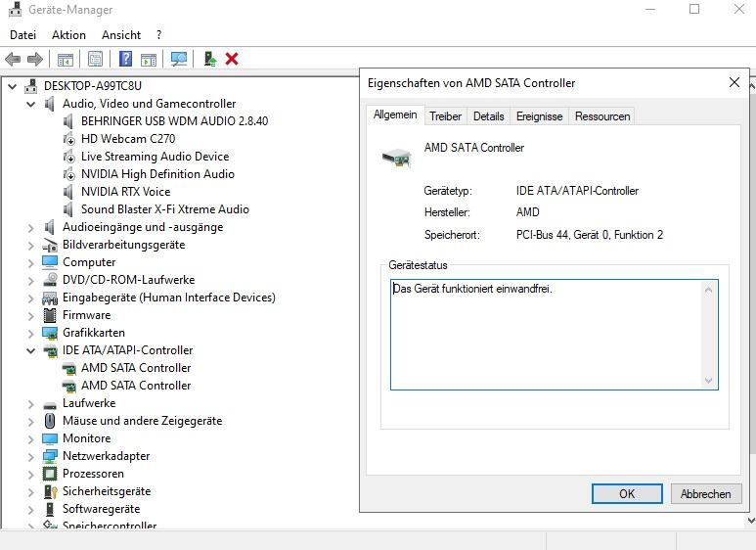Click the Gerätestatus scrollbar down arrow
This screenshot has height=550, width=756.
tap(708, 380)
